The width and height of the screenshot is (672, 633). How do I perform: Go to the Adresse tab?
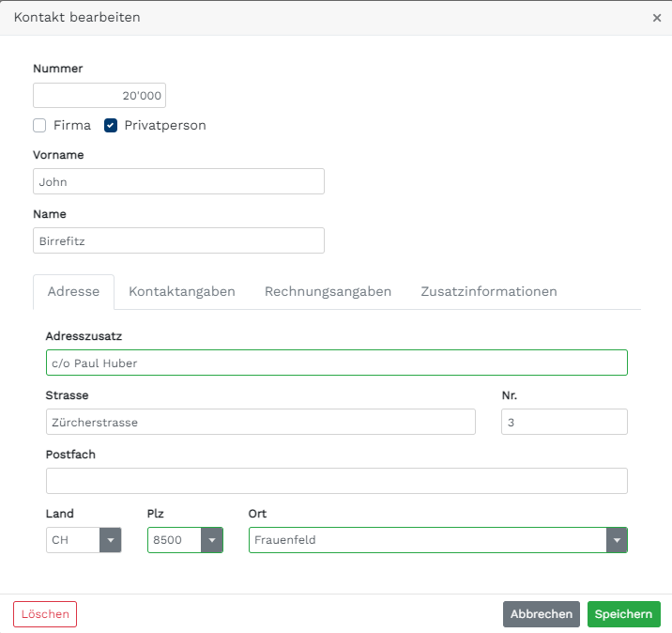tap(73, 292)
